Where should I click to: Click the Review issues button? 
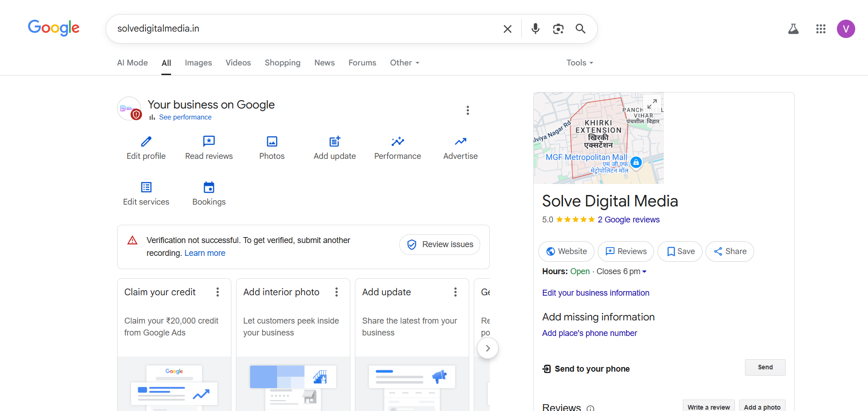pos(439,244)
